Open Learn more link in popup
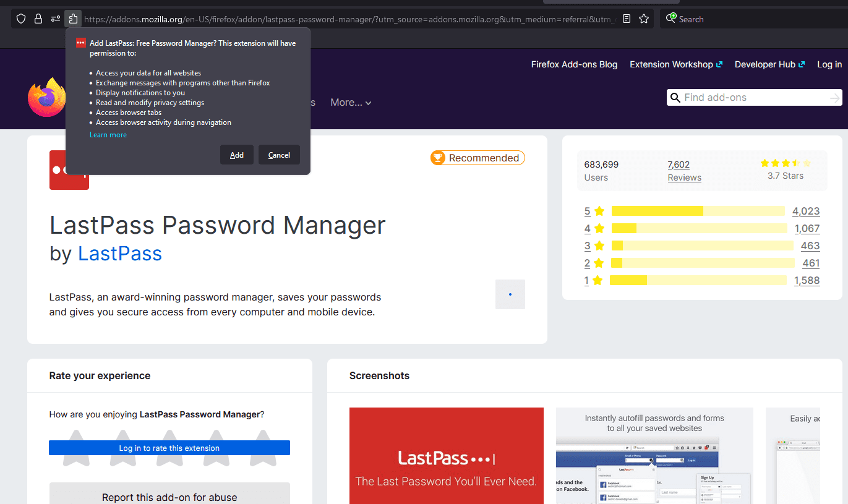 click(x=108, y=135)
